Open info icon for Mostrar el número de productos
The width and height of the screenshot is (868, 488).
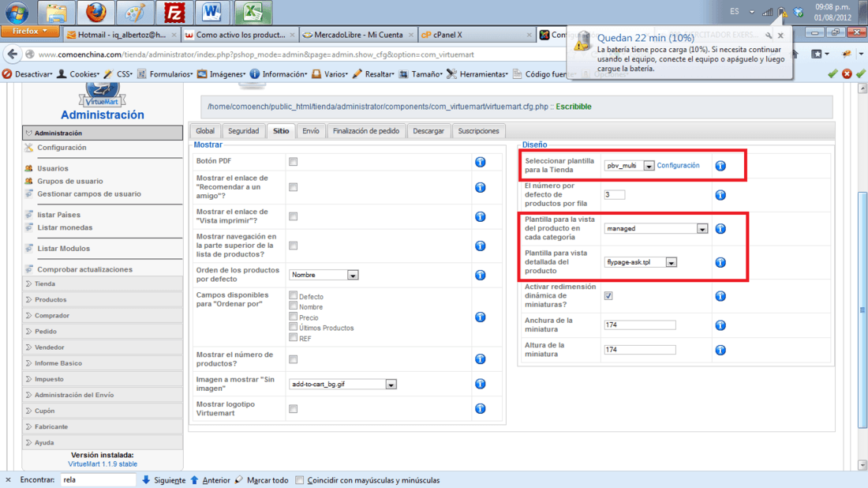pyautogui.click(x=480, y=359)
